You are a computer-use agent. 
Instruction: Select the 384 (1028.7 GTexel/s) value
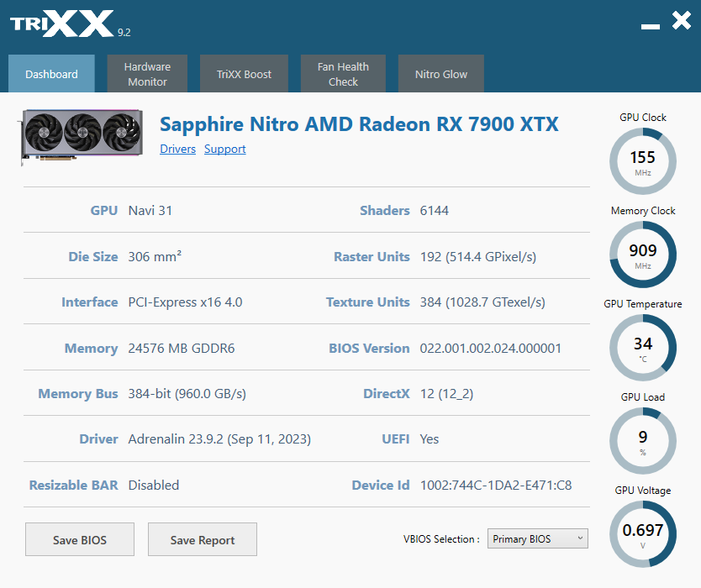coord(482,302)
